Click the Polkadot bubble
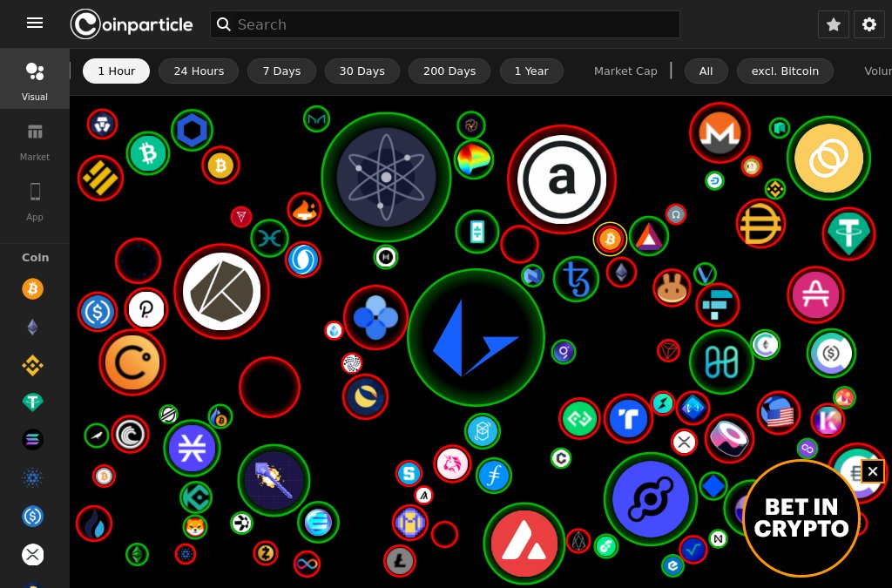This screenshot has width=892, height=588. click(x=146, y=309)
